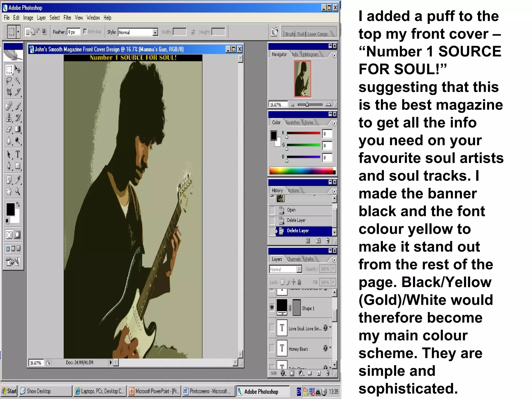Select the Lasso tool
532x399 pixels.
9,81
